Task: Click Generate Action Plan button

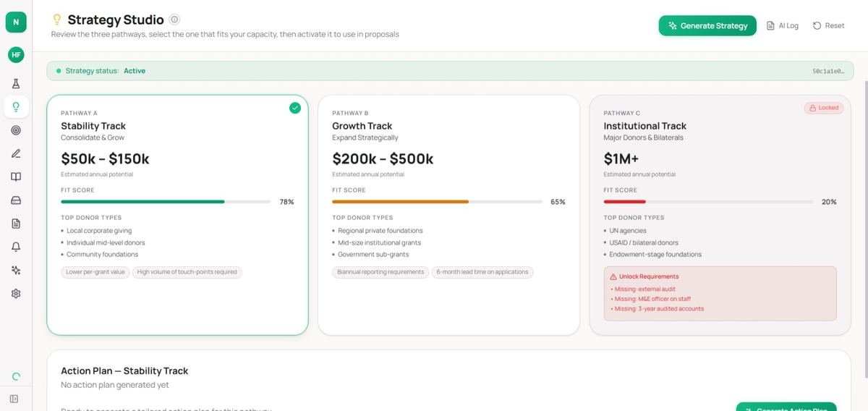Action: (x=786, y=407)
